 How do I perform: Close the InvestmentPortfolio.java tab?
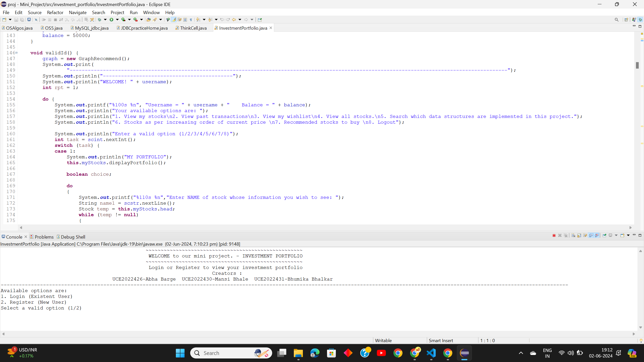pyautogui.click(x=271, y=28)
